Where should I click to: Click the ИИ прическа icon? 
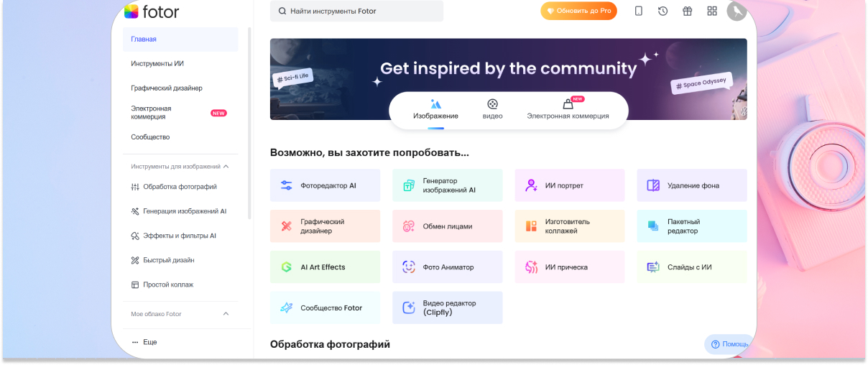pos(531,267)
